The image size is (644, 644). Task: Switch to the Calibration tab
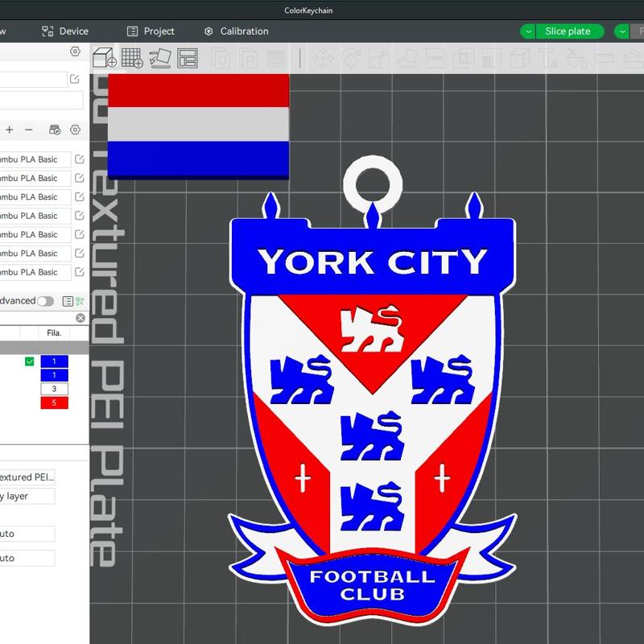[x=235, y=31]
